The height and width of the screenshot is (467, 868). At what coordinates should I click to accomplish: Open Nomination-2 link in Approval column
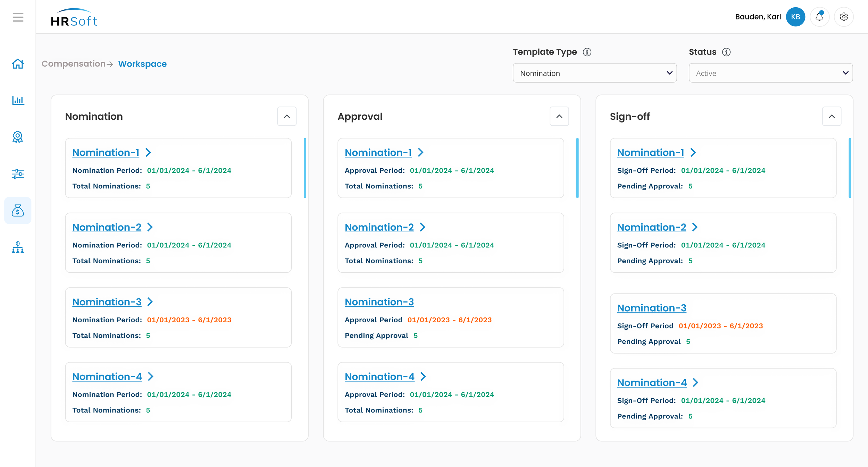(379, 227)
